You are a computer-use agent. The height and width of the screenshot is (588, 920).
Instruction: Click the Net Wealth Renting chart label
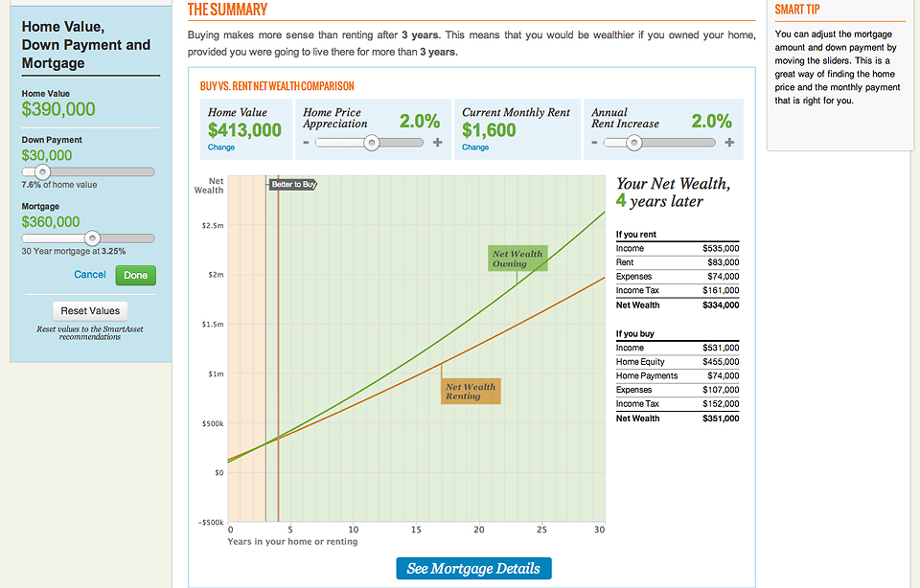click(471, 390)
